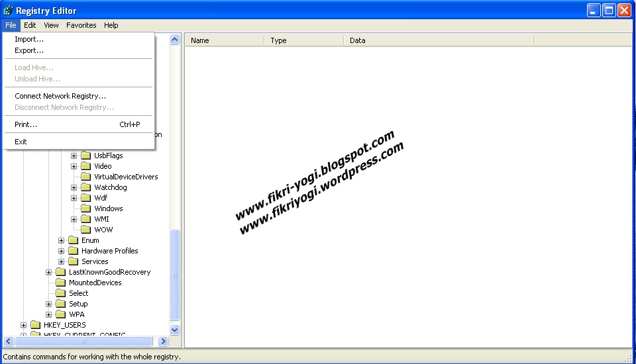
Task: Expand the UsbFlags key
Action: click(74, 156)
